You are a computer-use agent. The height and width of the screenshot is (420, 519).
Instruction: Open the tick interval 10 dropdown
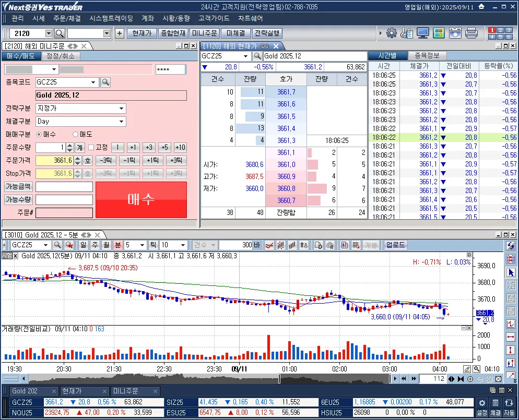point(183,245)
